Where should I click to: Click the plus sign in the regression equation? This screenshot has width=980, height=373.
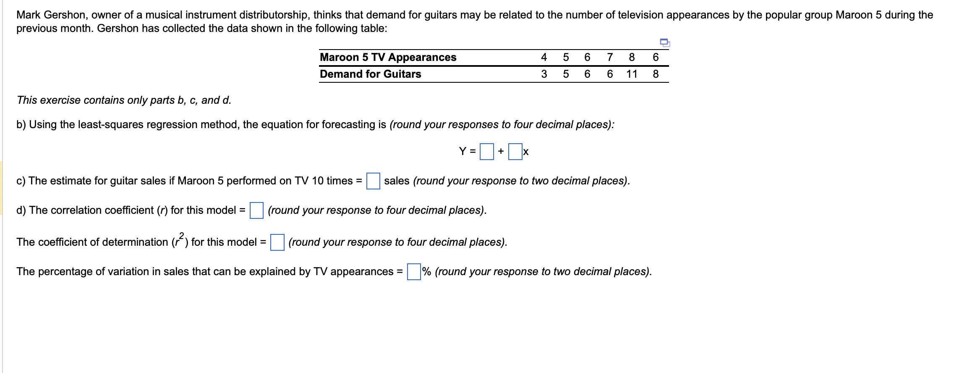(501, 151)
